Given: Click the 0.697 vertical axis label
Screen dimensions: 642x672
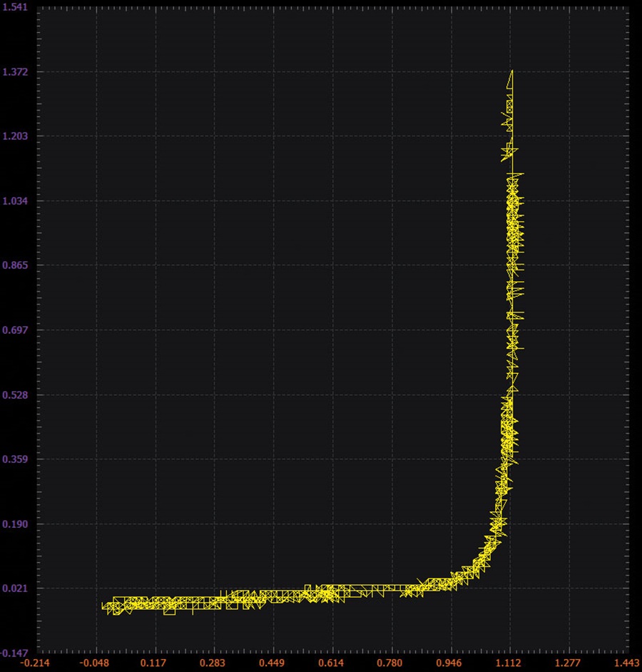Looking at the screenshot, I should click(x=15, y=330).
